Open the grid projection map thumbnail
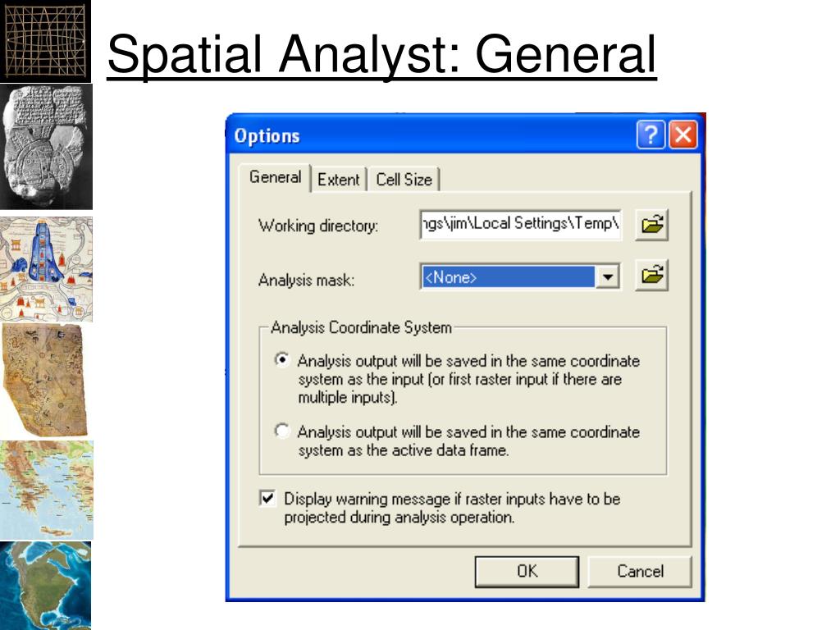Screen dimensions: 840x630 pos(46,40)
